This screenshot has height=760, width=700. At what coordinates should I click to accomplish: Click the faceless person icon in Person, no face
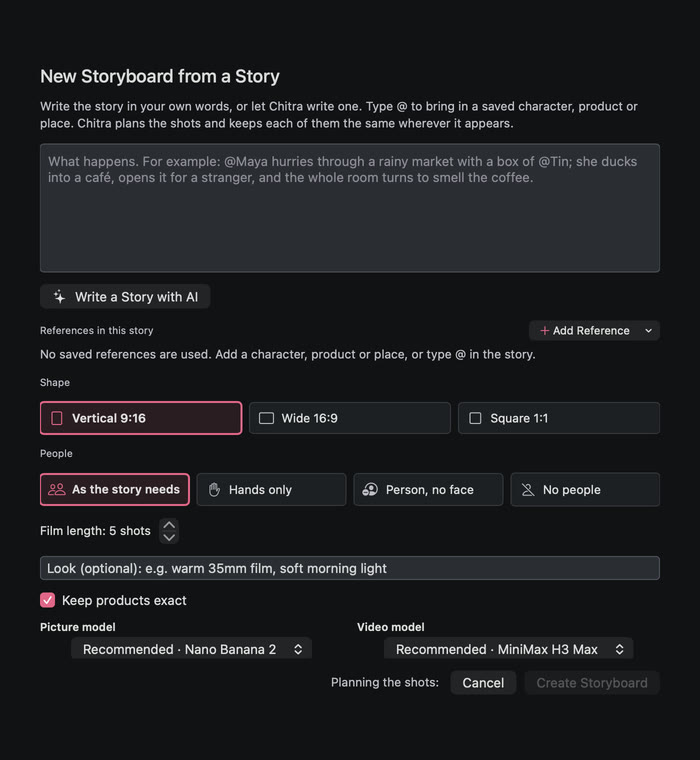tap(370, 490)
